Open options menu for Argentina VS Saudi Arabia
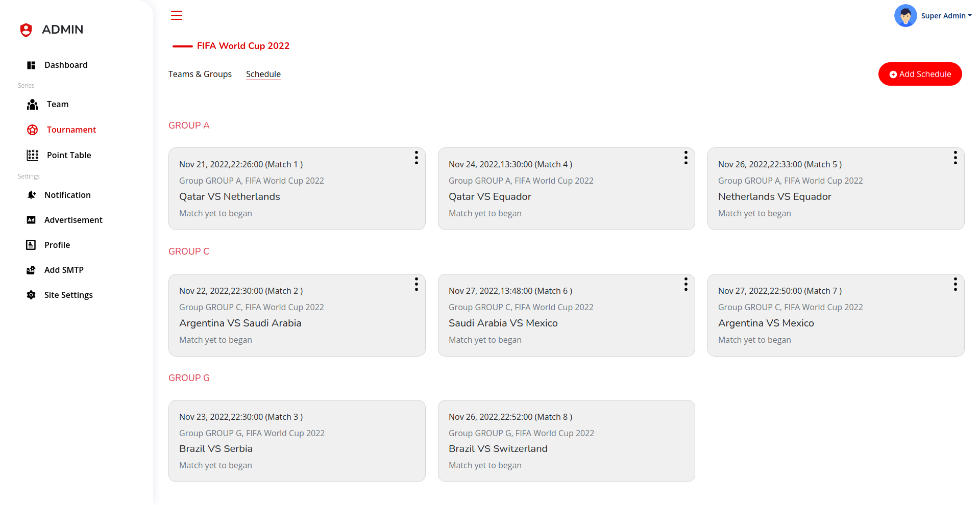980x505 pixels. pyautogui.click(x=416, y=284)
